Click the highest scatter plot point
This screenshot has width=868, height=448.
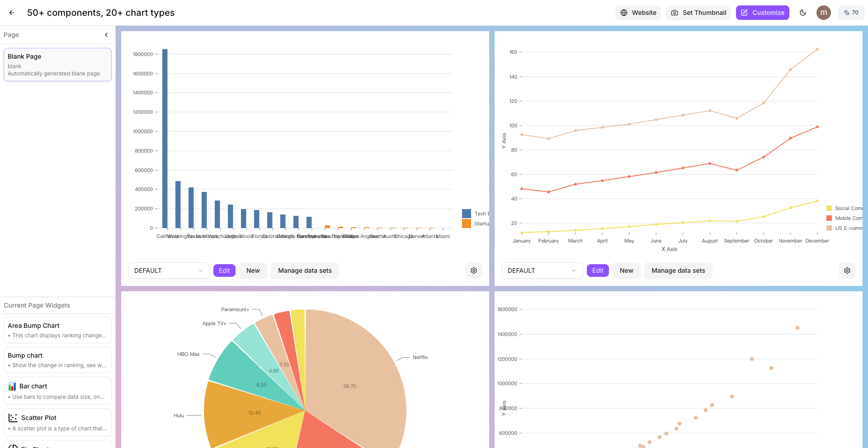[x=797, y=328]
